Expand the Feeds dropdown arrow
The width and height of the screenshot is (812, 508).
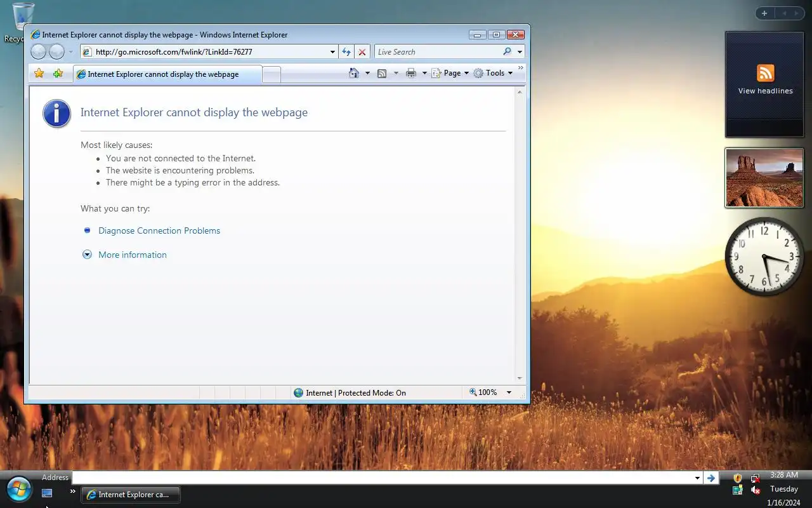coord(396,73)
